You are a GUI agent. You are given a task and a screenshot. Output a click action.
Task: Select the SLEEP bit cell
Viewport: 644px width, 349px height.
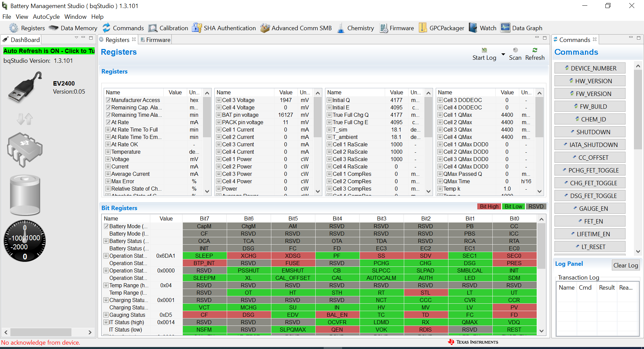[x=204, y=256]
